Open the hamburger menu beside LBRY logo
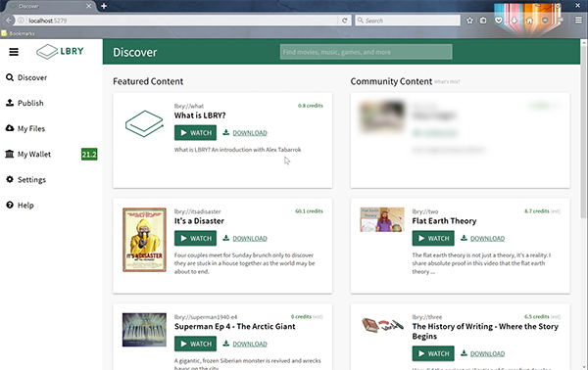Screen dimensions: 588x370 (14, 52)
